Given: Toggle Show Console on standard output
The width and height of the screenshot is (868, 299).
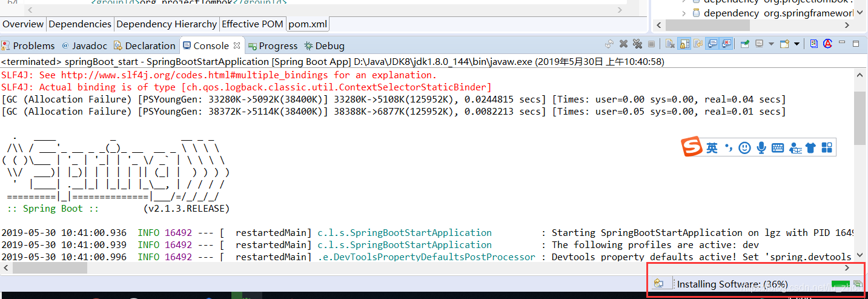Looking at the screenshot, I should coord(712,44).
